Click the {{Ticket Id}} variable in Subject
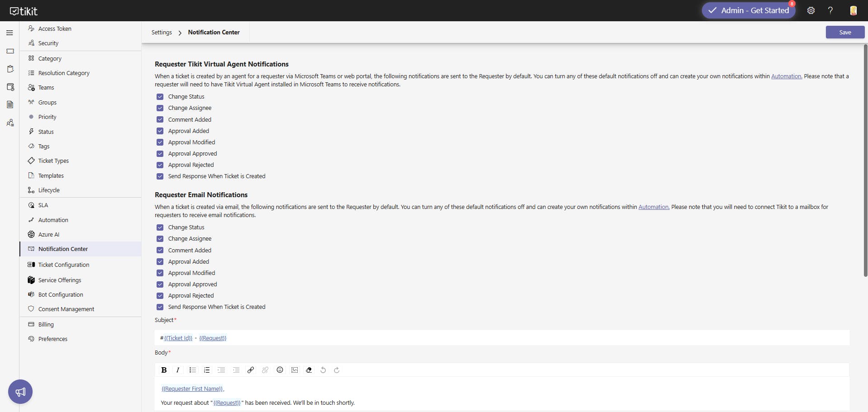This screenshot has width=868, height=412. tap(178, 338)
